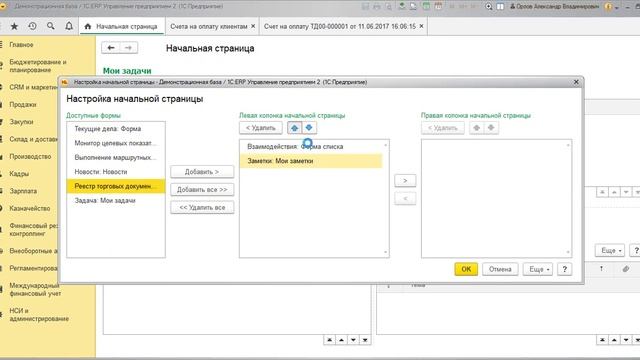
Task: Open the Зарплата sidebar section
Action: (x=23, y=191)
